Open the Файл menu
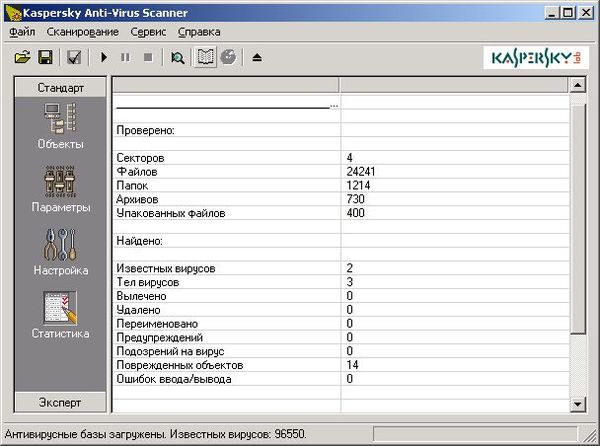The width and height of the screenshot is (600, 446). pyautogui.click(x=22, y=32)
